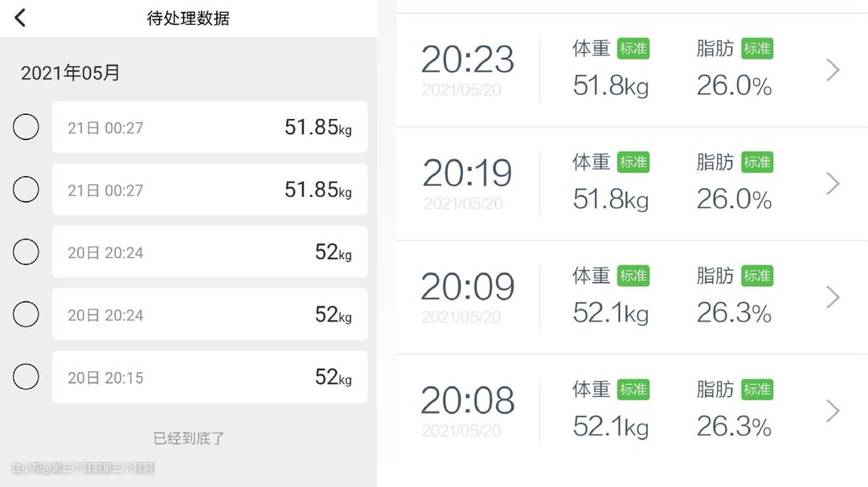
Task: Select the 20日 20:15 record radio button
Action: click(x=26, y=377)
